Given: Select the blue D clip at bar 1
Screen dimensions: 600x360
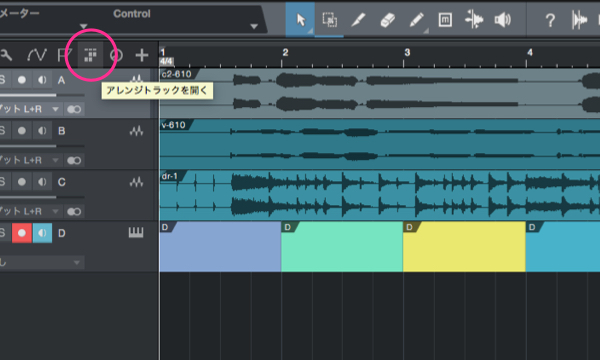Looking at the screenshot, I should pyautogui.click(x=220, y=247).
